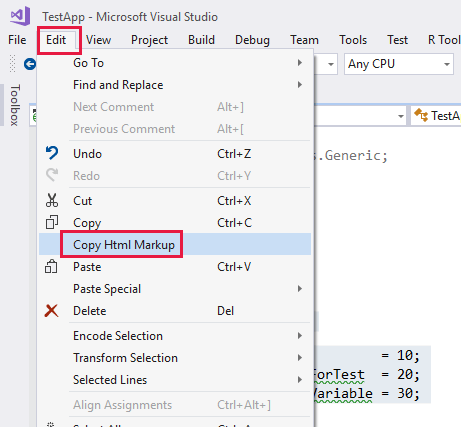Expand the Find and Replace submenu
This screenshot has height=427, width=461.
175,85
